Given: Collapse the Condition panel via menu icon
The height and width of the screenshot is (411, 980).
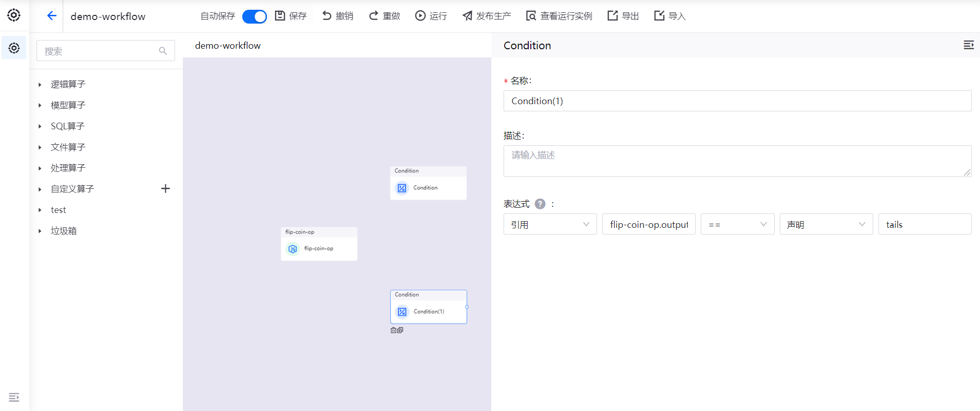Looking at the screenshot, I should click(968, 45).
